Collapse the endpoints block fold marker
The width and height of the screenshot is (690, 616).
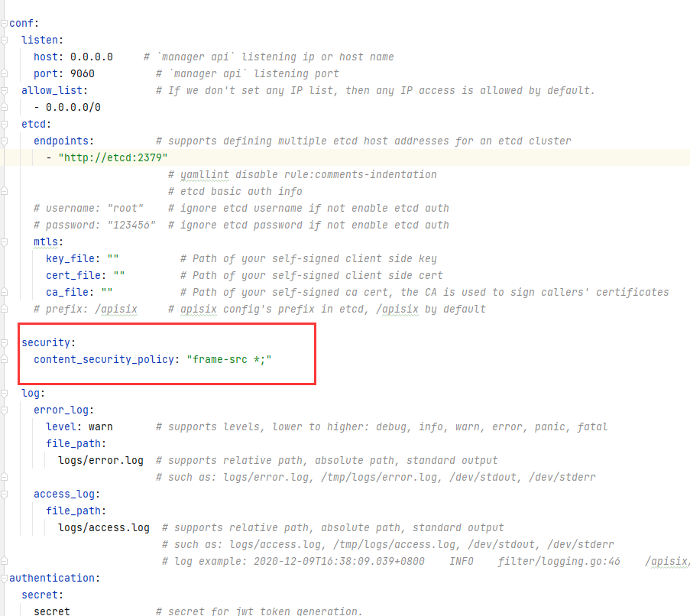(x=5, y=141)
